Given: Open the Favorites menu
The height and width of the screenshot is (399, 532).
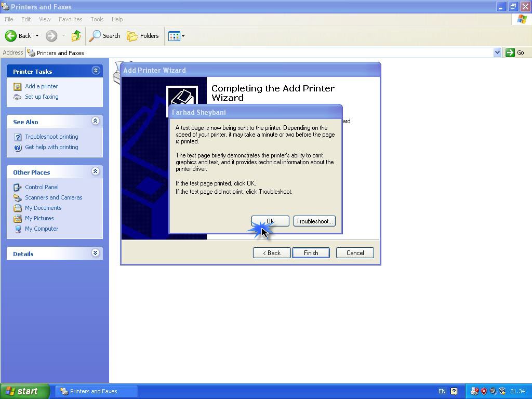Looking at the screenshot, I should click(x=70, y=19).
